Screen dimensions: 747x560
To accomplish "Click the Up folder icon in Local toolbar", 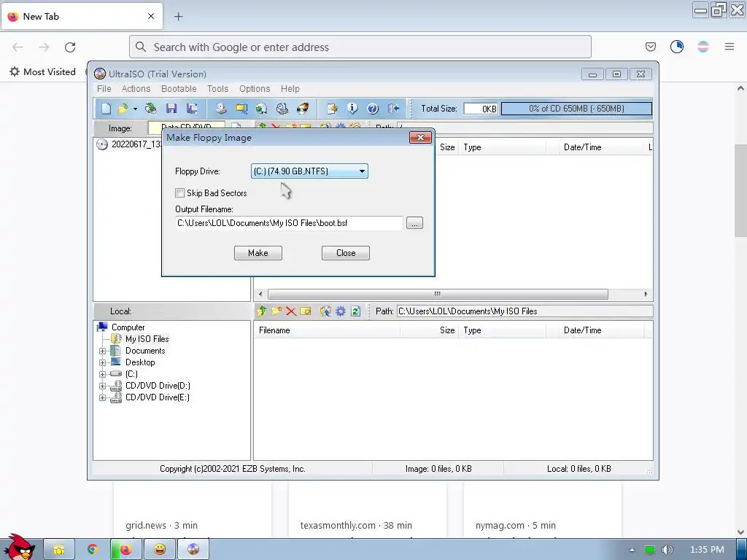I will (x=262, y=311).
